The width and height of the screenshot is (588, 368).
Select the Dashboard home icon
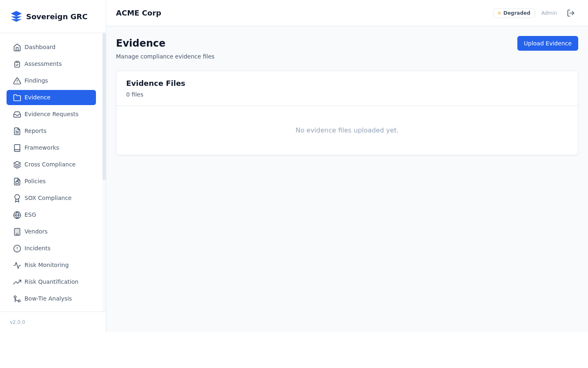click(17, 47)
